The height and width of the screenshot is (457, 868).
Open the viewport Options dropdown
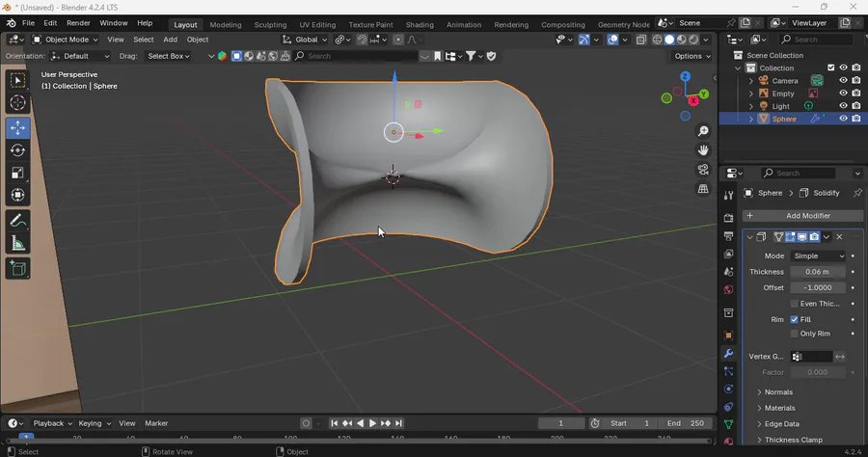pos(692,56)
